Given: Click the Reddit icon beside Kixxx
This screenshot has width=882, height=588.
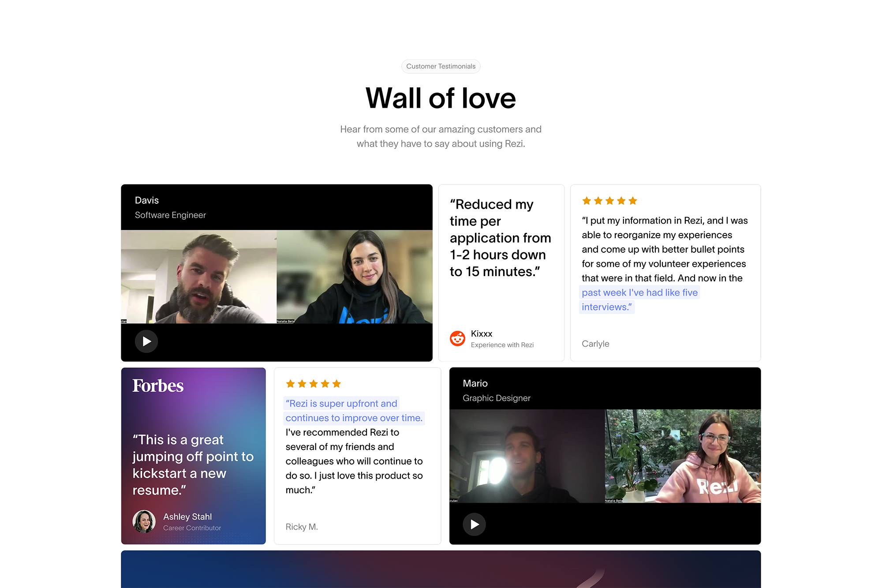Looking at the screenshot, I should [457, 338].
